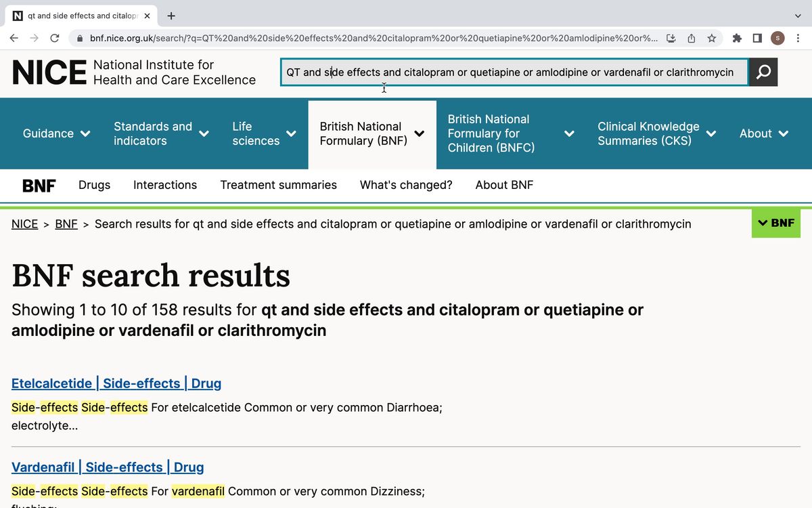Open the Chrome three-dot menu
This screenshot has width=812, height=508.
coord(798,39)
